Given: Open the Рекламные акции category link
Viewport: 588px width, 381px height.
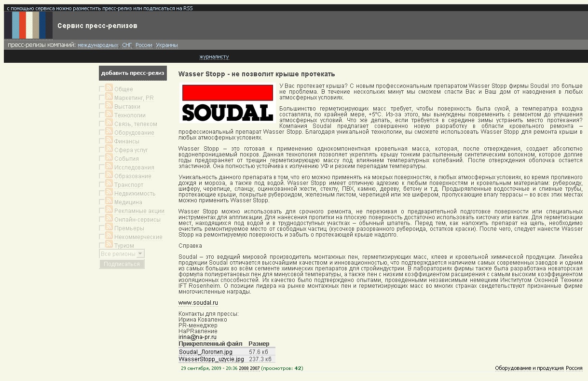Looking at the screenshot, I should tap(139, 211).
